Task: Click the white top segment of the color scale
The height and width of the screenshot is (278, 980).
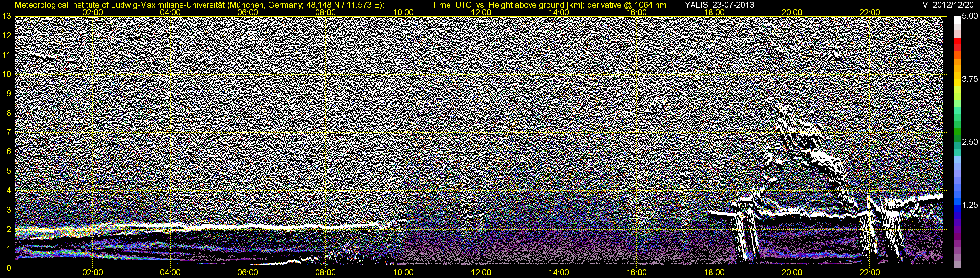Action: [x=957, y=20]
